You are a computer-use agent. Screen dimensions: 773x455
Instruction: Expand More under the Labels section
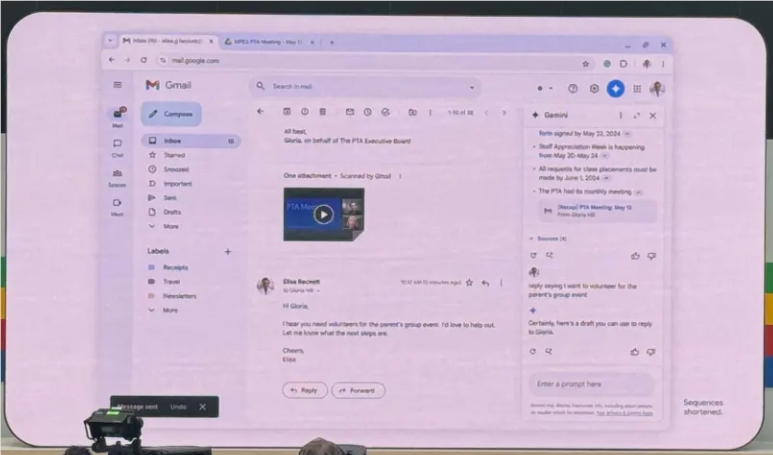[x=169, y=310]
